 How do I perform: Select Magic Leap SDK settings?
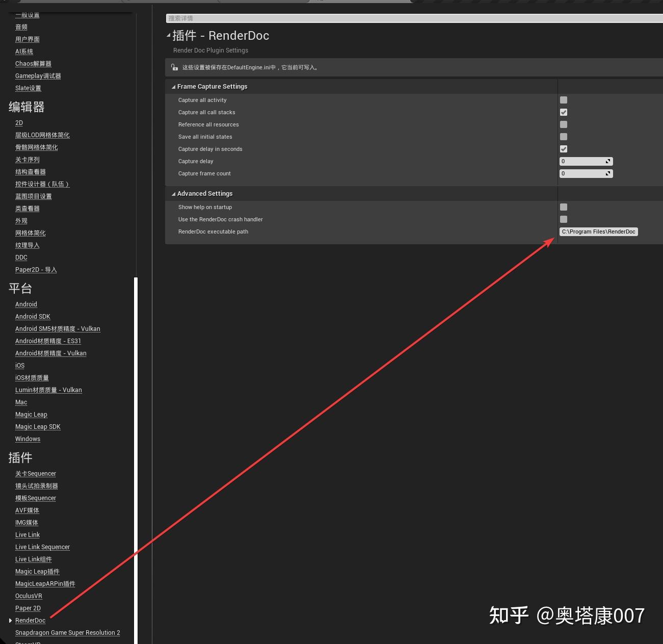pos(38,427)
